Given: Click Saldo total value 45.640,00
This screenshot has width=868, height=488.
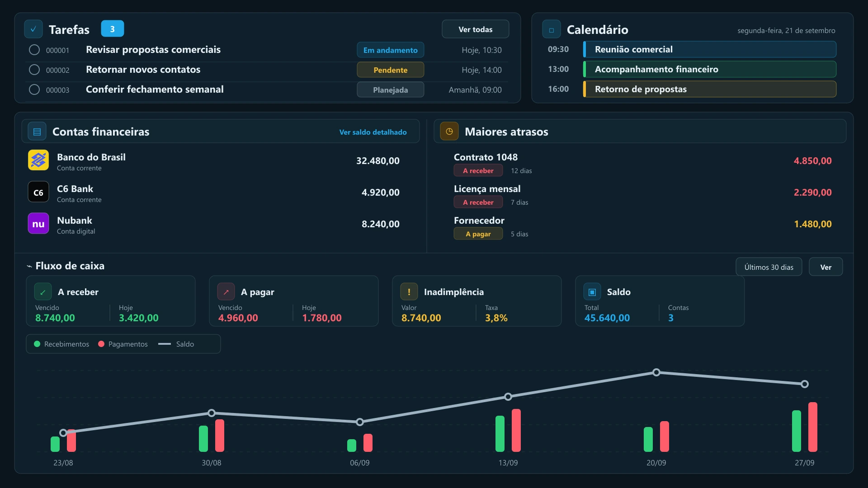Looking at the screenshot, I should pyautogui.click(x=607, y=318).
